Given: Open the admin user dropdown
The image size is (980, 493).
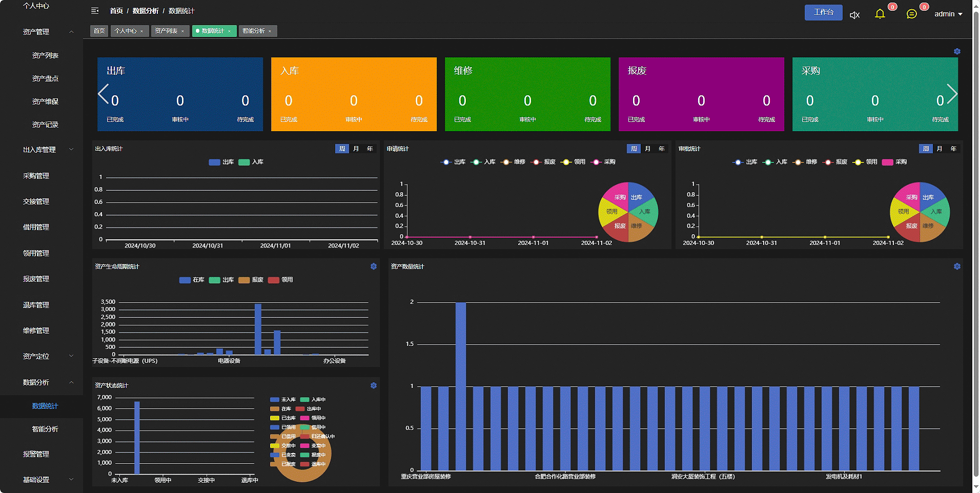Looking at the screenshot, I should [948, 14].
